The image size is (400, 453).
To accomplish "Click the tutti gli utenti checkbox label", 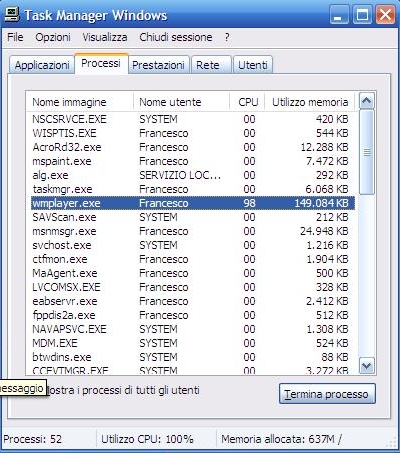I will point(123,390).
